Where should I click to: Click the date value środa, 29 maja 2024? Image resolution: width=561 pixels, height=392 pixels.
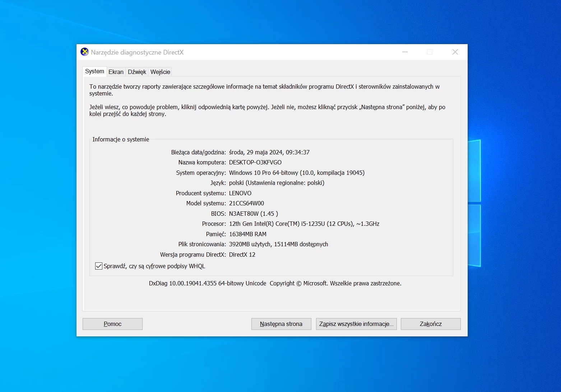(269, 152)
